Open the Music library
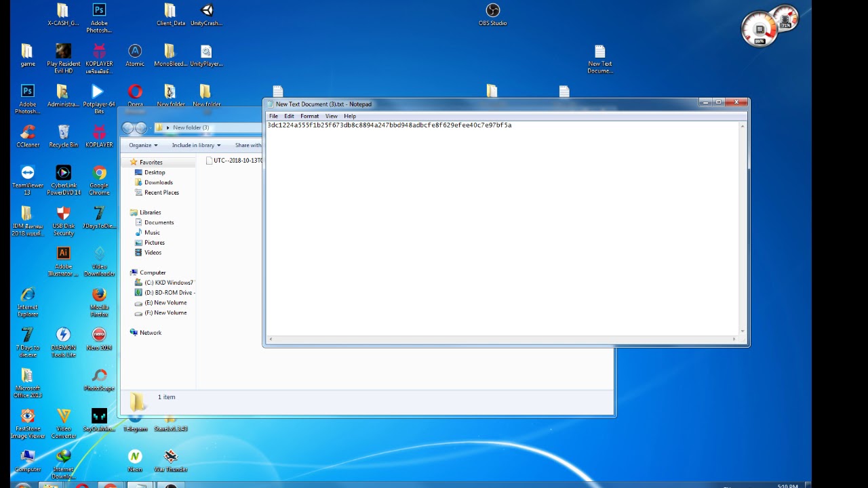 click(x=152, y=232)
